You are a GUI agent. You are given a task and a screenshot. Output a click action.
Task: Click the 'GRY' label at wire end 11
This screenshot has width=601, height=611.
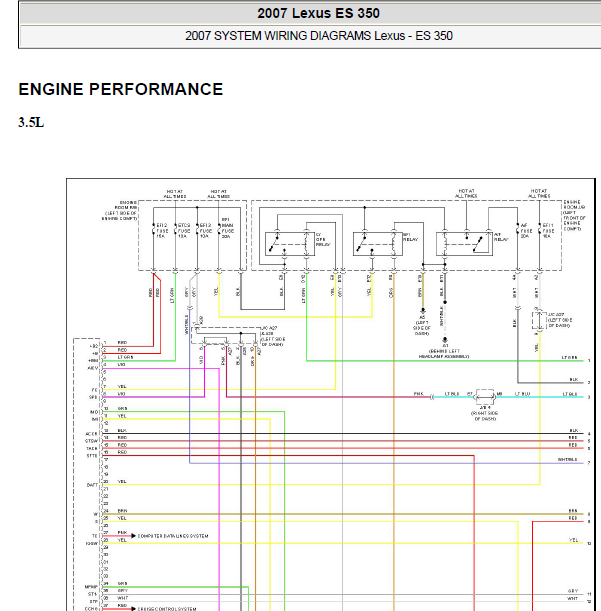pos(573,591)
